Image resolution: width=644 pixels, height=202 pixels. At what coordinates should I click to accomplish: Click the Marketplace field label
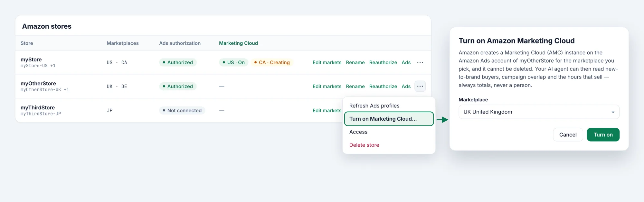point(473,100)
